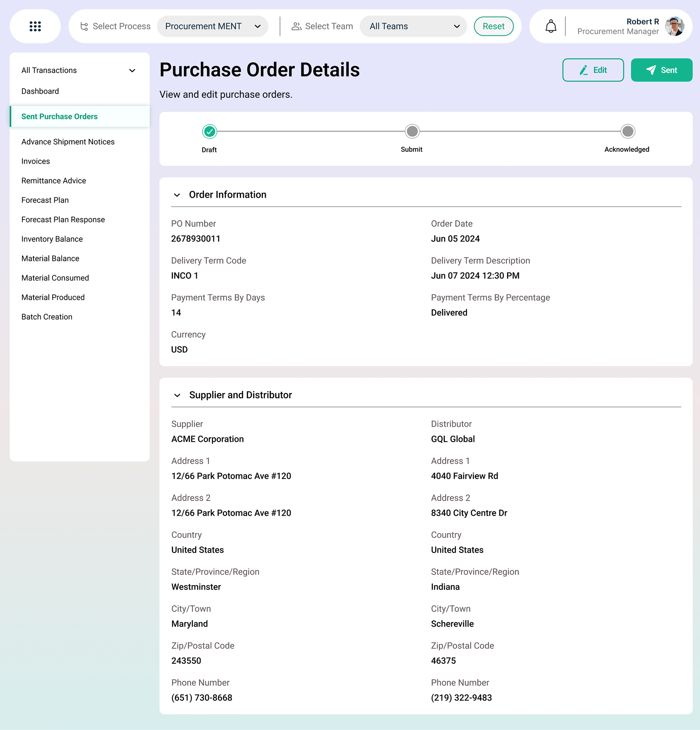Collapse the Order Information section
The height and width of the screenshot is (730, 700).
pyautogui.click(x=177, y=195)
